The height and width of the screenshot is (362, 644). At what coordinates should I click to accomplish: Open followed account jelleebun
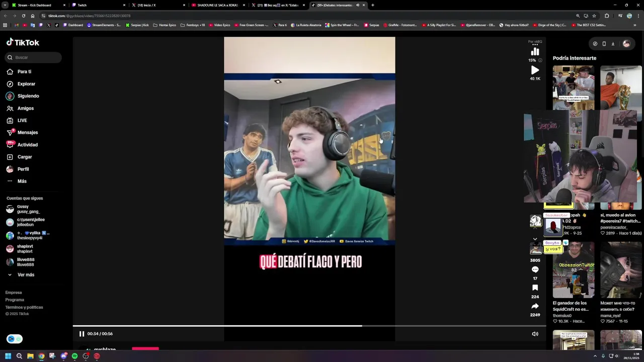(x=26, y=222)
